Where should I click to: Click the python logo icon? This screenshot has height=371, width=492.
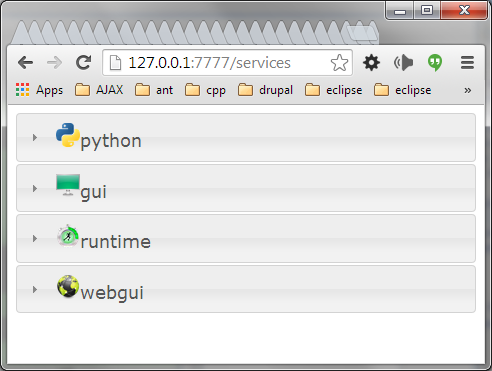(x=68, y=135)
